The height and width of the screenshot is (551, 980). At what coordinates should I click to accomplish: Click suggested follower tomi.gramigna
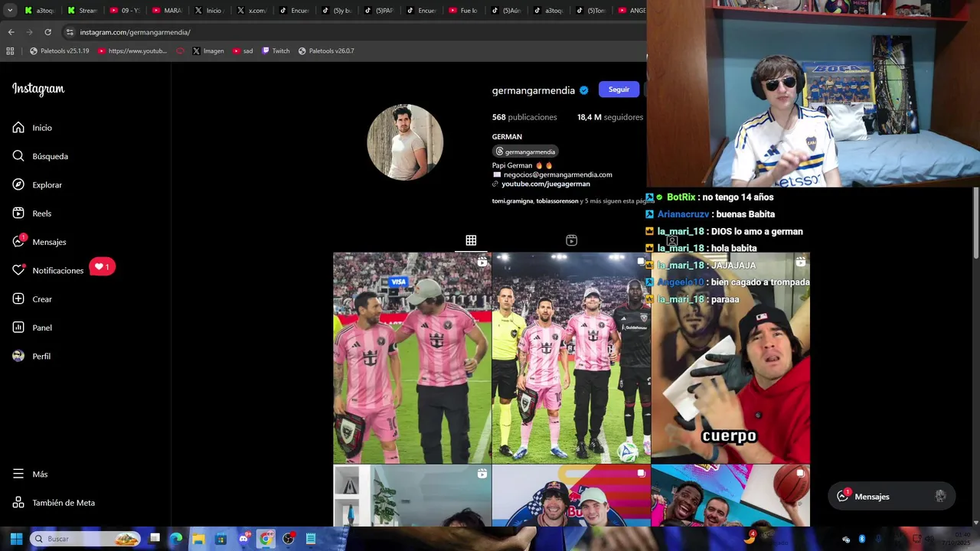(512, 201)
